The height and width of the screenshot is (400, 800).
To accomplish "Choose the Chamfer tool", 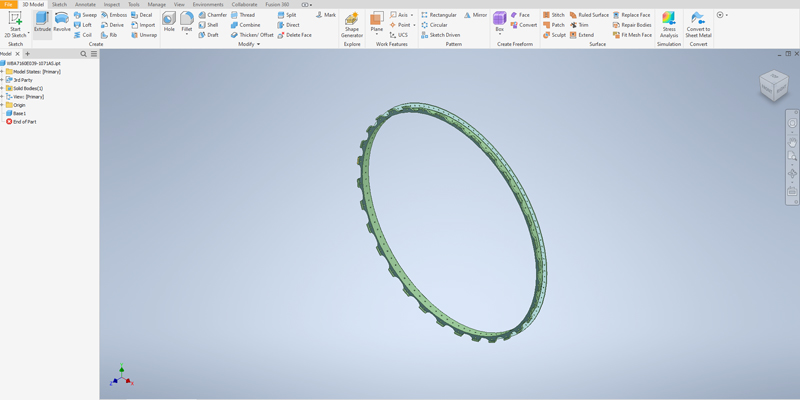I will [213, 15].
